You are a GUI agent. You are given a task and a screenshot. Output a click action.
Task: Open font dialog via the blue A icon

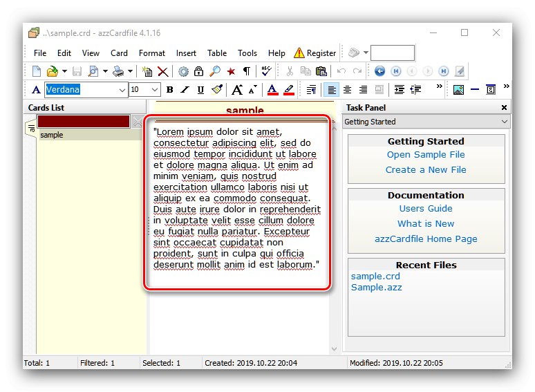tap(36, 90)
